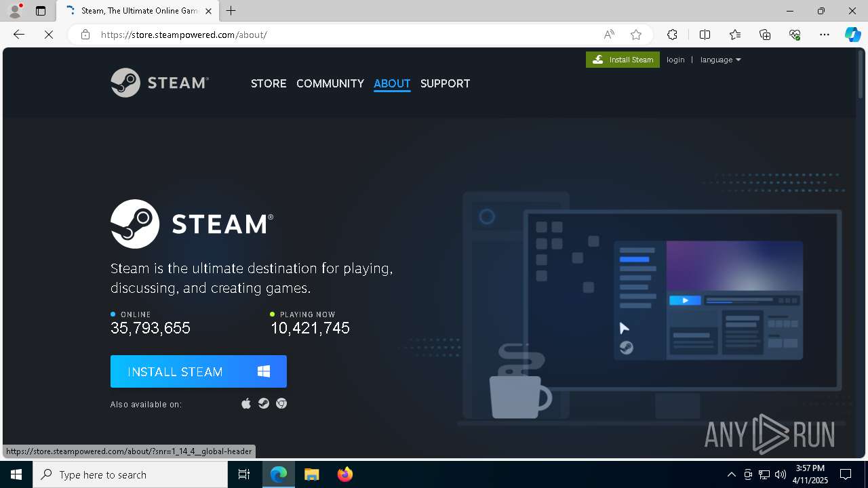Click the playing now count 10,421,745

coord(310,328)
